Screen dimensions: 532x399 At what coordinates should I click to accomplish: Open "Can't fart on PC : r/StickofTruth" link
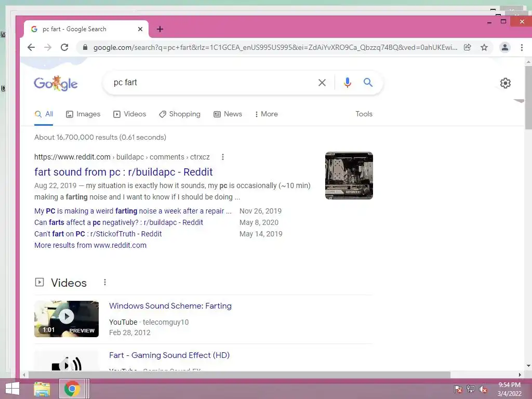tap(98, 234)
